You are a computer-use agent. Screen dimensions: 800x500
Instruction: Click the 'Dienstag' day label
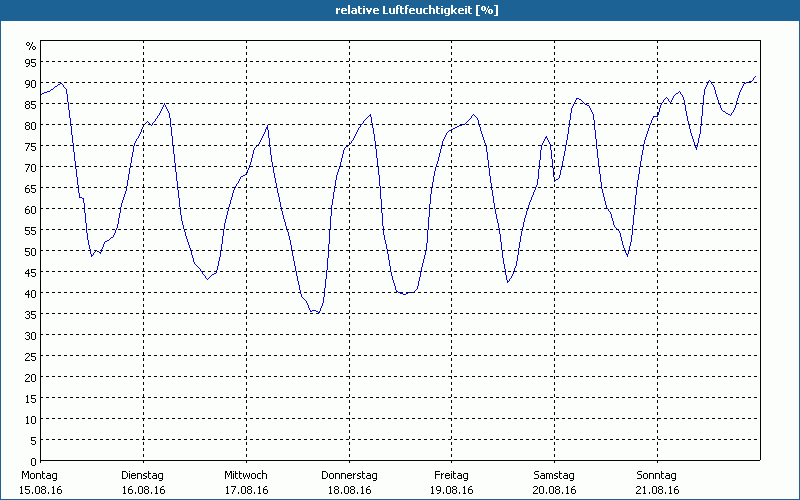click(142, 475)
